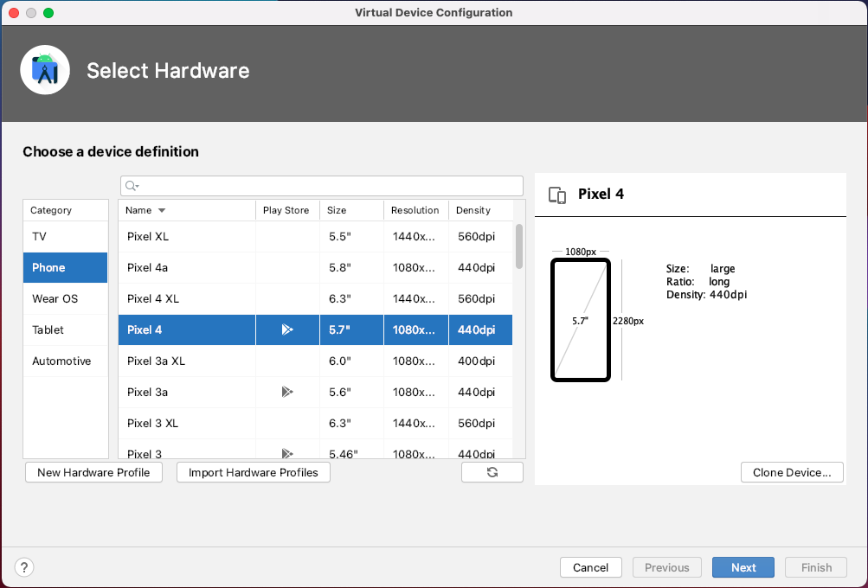The height and width of the screenshot is (588, 868).
Task: Click the Play Store icon for Pixel 3a
Action: (x=287, y=392)
